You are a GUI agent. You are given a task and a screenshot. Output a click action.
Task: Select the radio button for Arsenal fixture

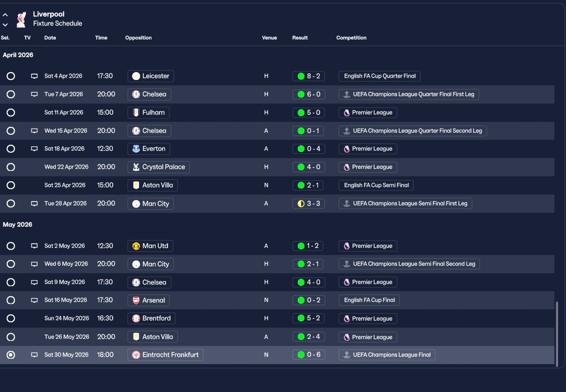click(11, 301)
